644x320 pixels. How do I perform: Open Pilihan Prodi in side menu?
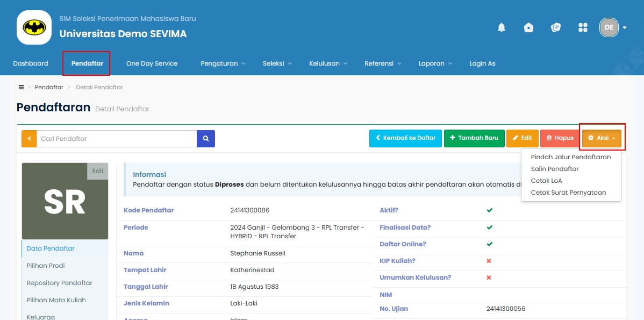pos(46,266)
